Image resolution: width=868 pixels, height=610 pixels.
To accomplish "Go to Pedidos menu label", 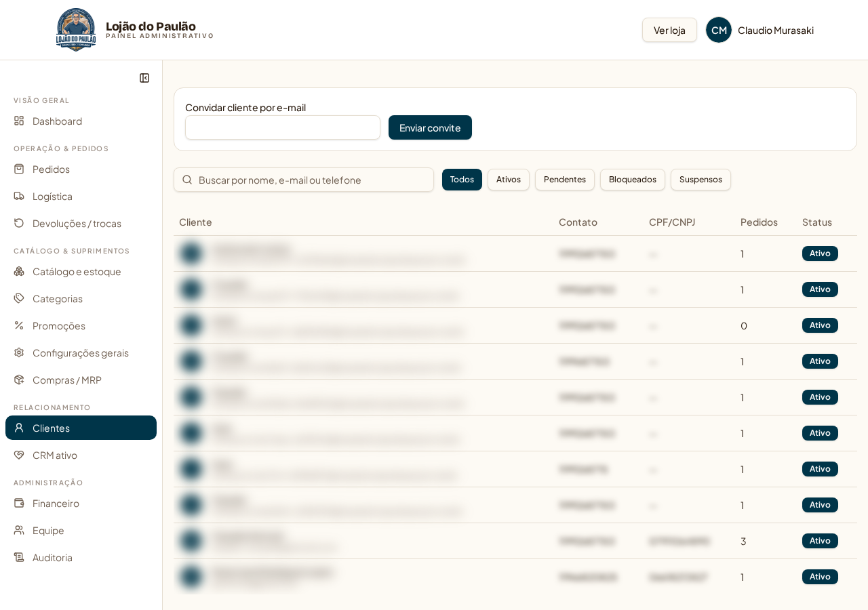I will 51,169.
